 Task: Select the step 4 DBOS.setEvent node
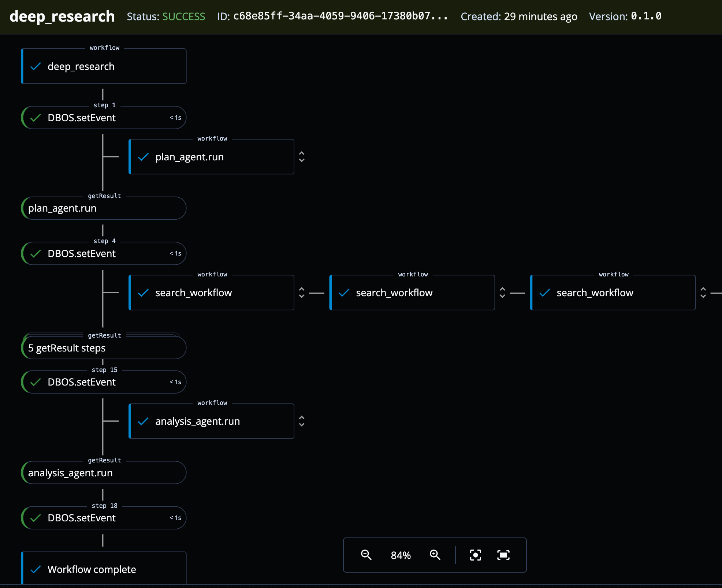104,253
